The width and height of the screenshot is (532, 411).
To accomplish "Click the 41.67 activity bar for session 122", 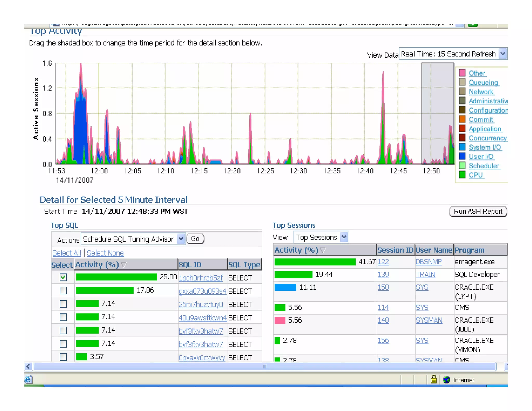I will pos(315,262).
